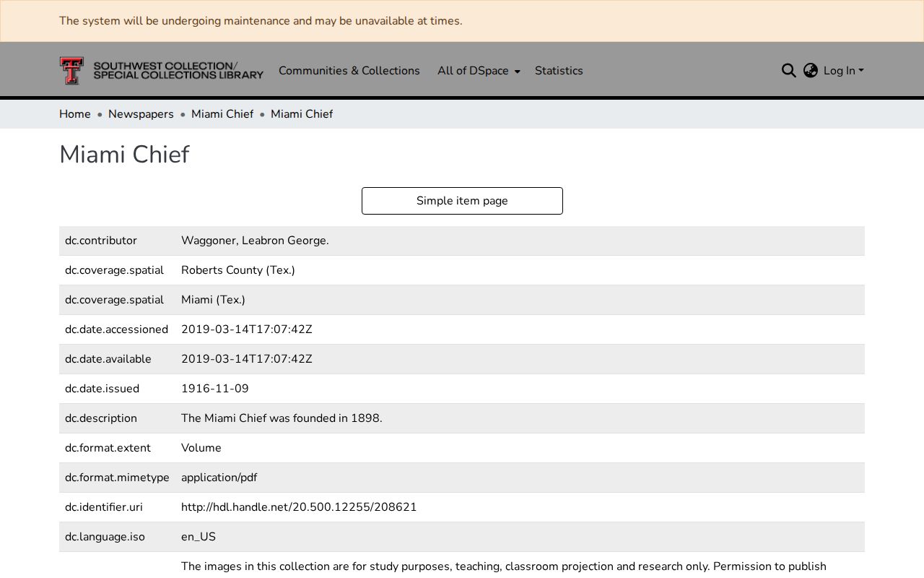Select issued date 1916-11-09

coord(215,389)
